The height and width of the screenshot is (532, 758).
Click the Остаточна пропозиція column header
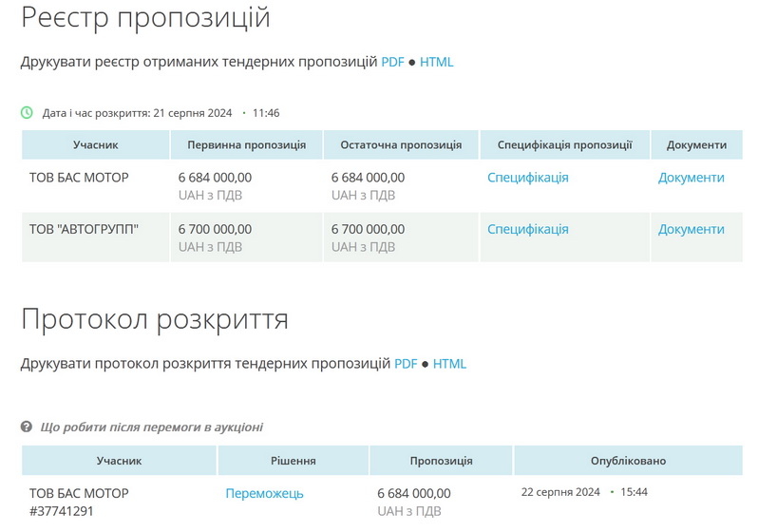[399, 145]
